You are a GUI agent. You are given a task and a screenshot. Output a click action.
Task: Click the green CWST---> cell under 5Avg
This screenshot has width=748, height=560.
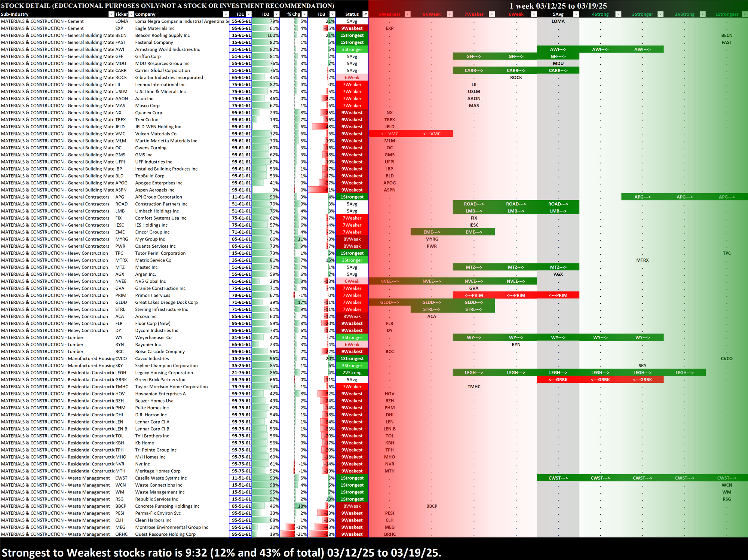pyautogui.click(x=558, y=478)
